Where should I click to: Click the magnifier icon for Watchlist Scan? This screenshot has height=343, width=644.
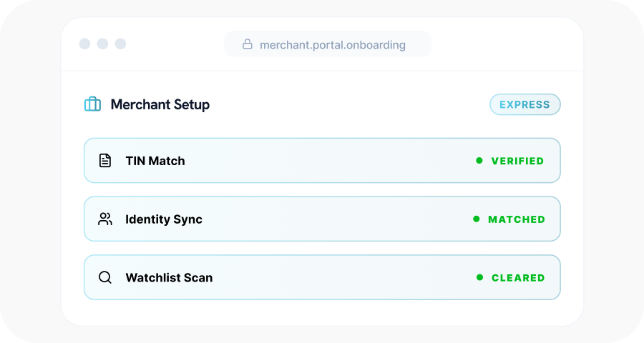point(105,277)
